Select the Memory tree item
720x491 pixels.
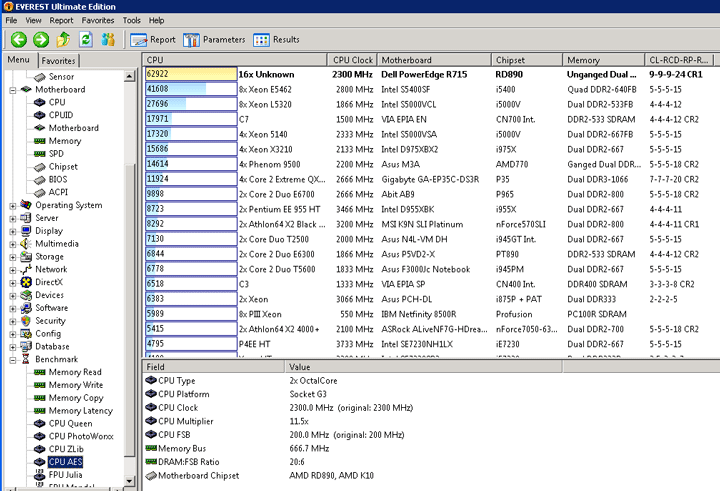click(x=65, y=141)
